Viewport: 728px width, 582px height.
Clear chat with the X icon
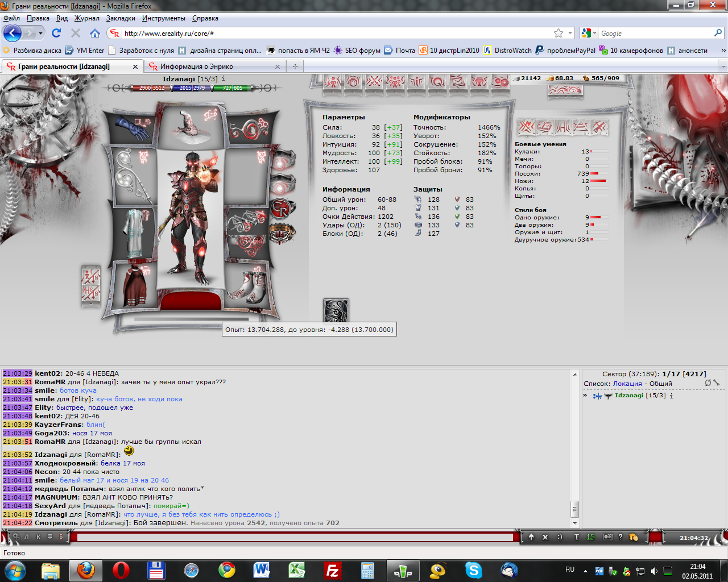545,537
